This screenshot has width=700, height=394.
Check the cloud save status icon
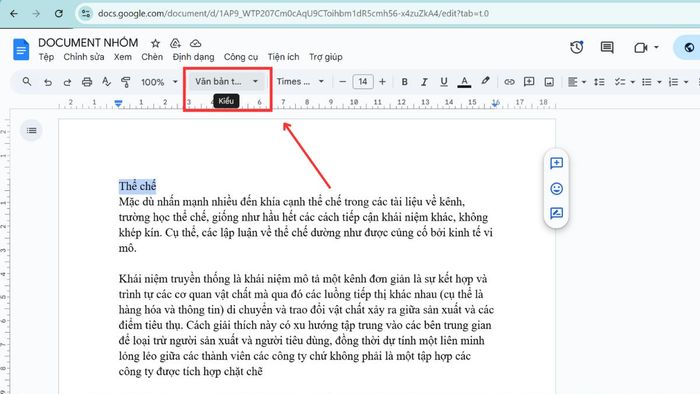(196, 43)
